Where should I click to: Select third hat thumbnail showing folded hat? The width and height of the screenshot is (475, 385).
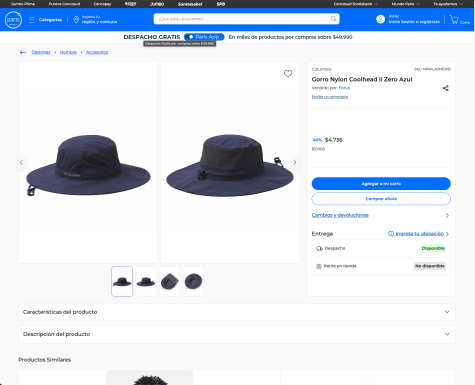(x=170, y=281)
